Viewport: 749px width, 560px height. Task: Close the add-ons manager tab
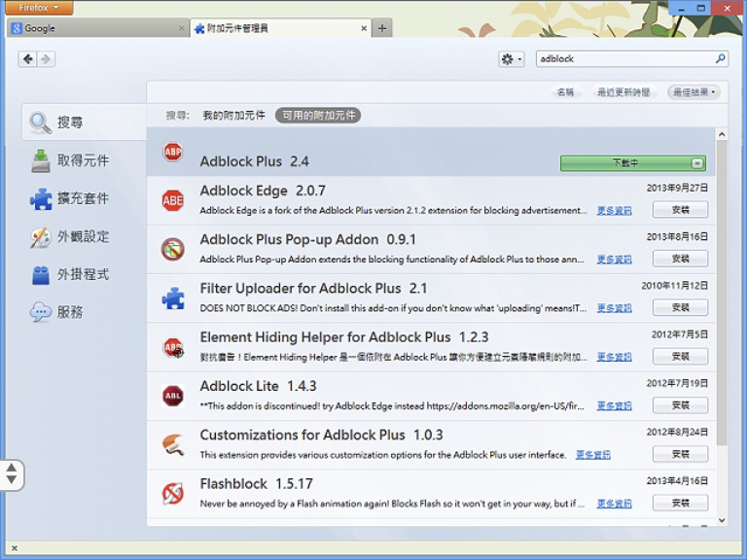(x=364, y=28)
